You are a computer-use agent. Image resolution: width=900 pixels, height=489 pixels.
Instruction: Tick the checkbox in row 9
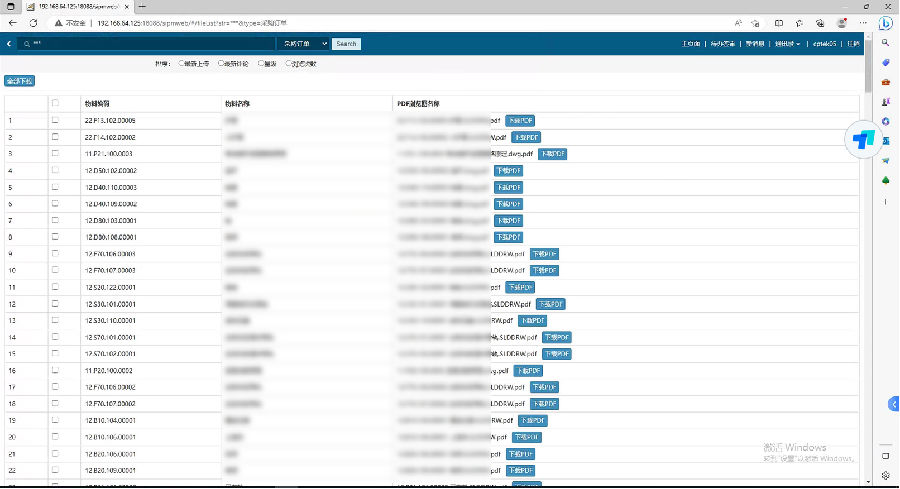tap(55, 253)
